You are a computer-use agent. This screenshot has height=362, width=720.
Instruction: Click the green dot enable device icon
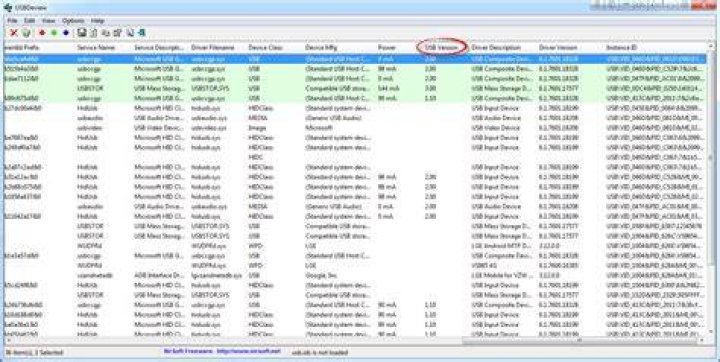pyautogui.click(x=54, y=33)
